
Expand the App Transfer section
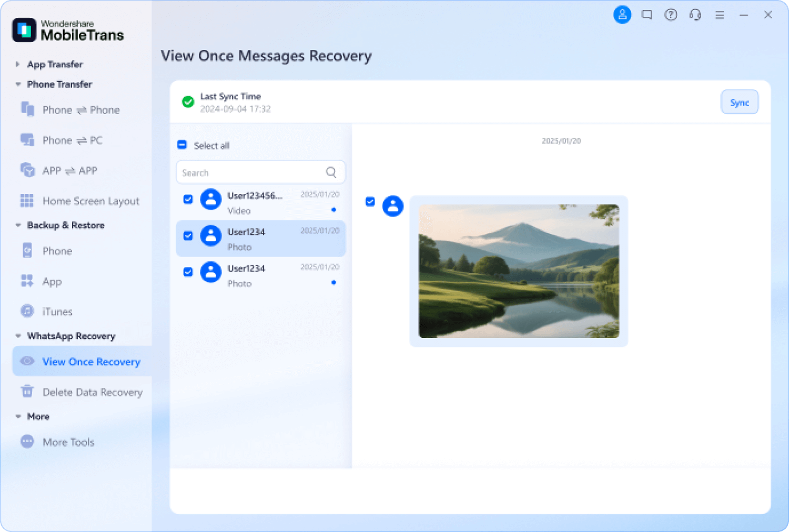17,64
